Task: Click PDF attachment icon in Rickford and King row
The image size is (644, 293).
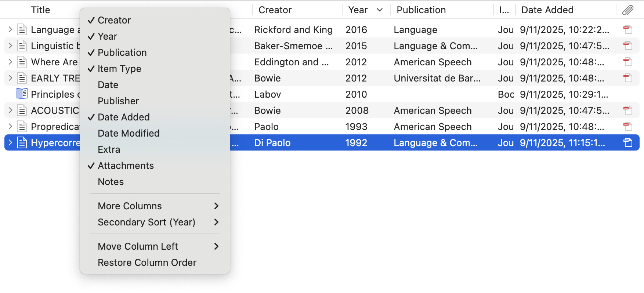Action: coord(627,30)
